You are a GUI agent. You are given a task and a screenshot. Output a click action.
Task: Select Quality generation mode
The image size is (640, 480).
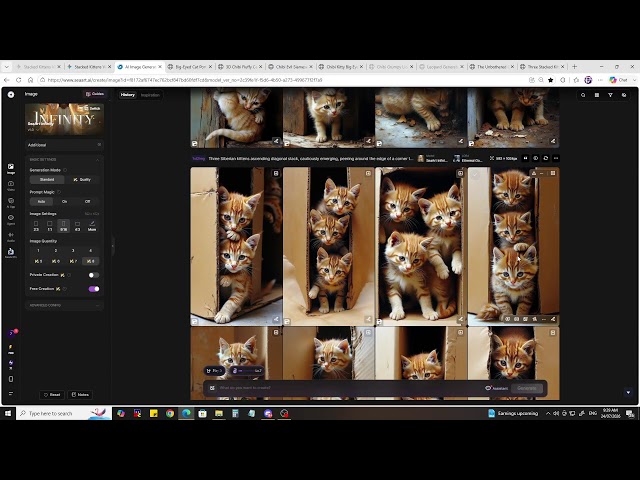tap(82, 180)
